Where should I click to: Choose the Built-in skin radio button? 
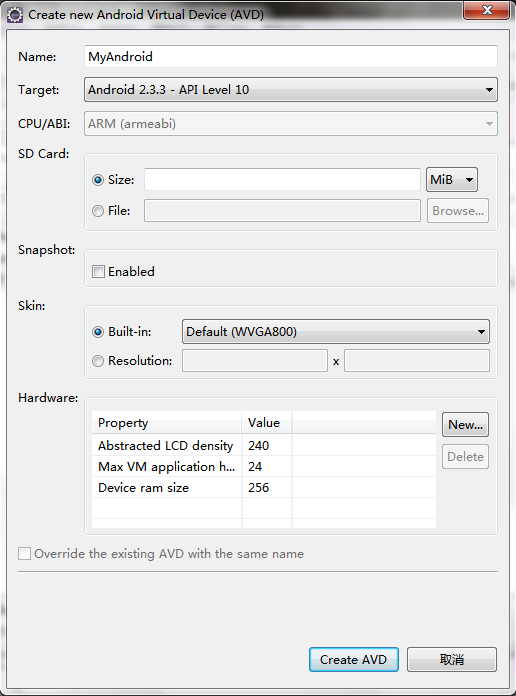point(98,332)
